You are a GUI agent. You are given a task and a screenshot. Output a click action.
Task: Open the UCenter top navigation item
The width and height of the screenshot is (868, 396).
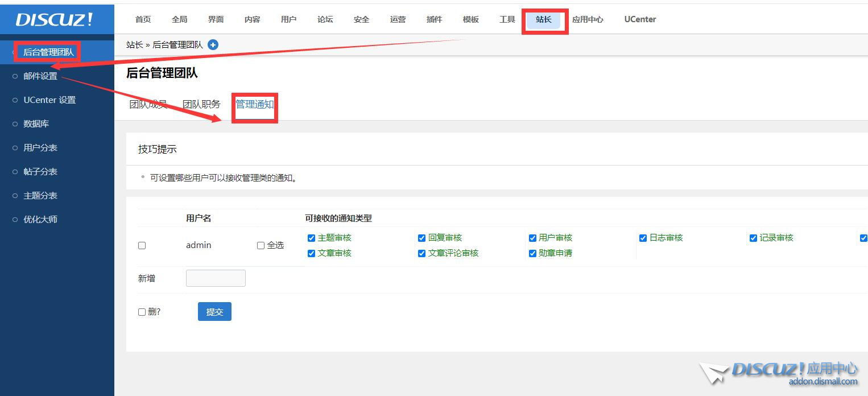point(640,19)
